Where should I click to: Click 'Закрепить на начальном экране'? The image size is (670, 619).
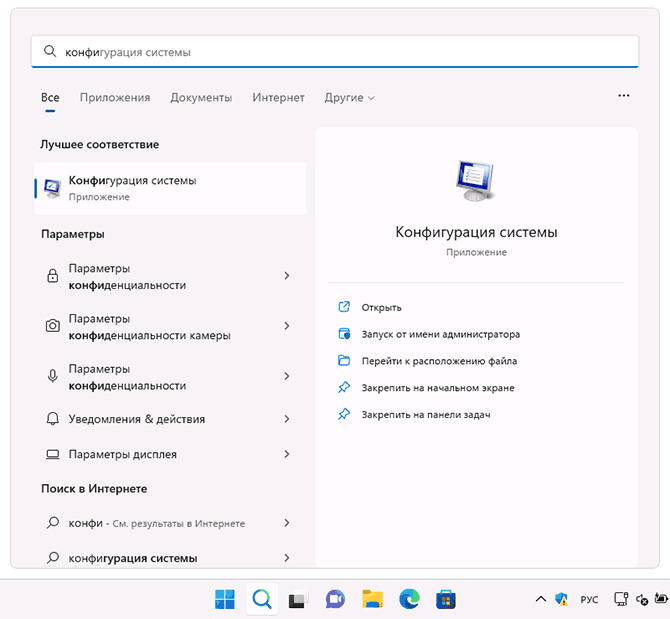438,388
